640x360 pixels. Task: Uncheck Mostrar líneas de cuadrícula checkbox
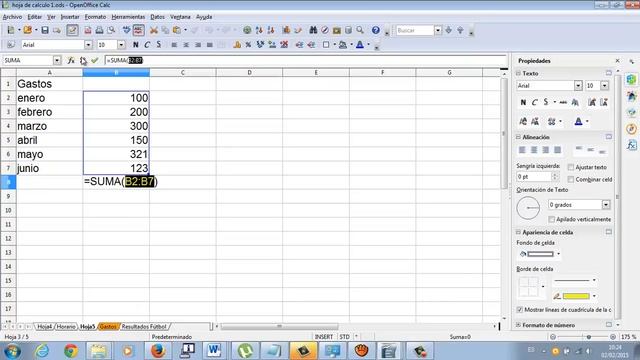520,310
